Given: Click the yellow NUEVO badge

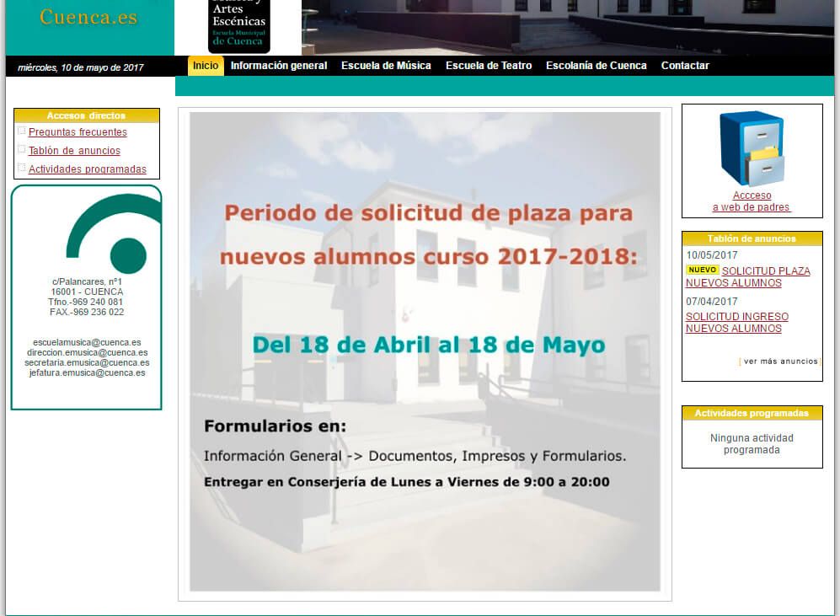Looking at the screenshot, I should pyautogui.click(x=701, y=271).
